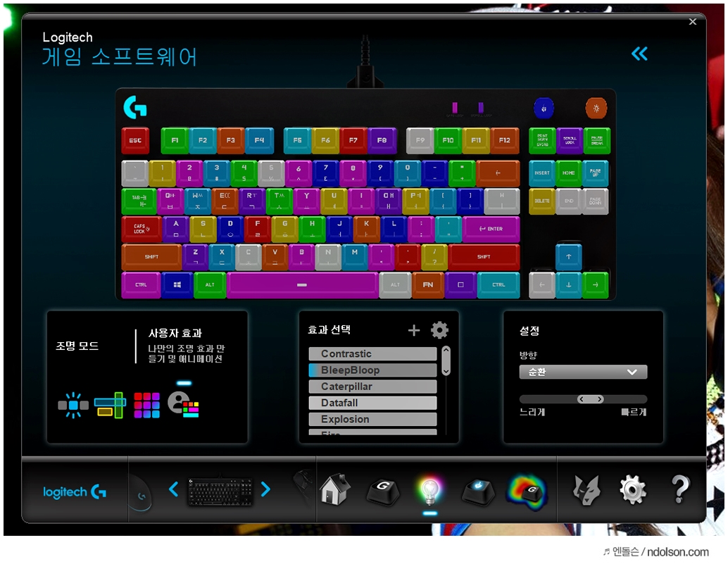Show previous device with left arrow

(x=174, y=489)
